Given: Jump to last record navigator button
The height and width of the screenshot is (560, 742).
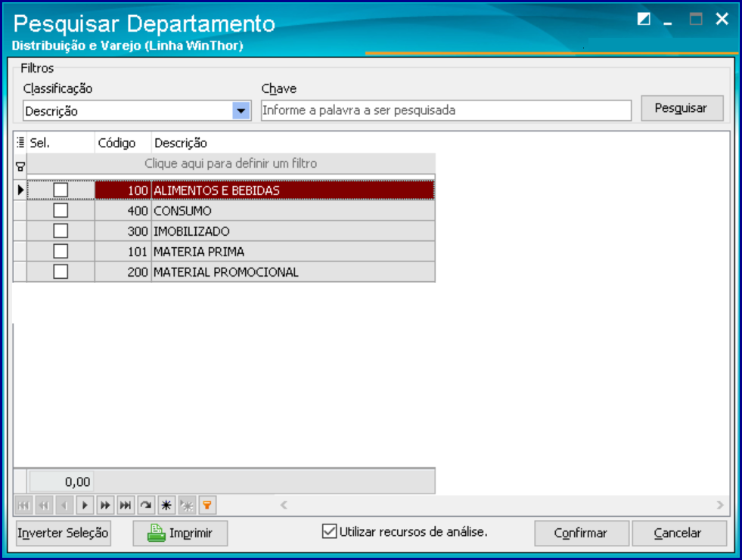Looking at the screenshot, I should pyautogui.click(x=126, y=505).
